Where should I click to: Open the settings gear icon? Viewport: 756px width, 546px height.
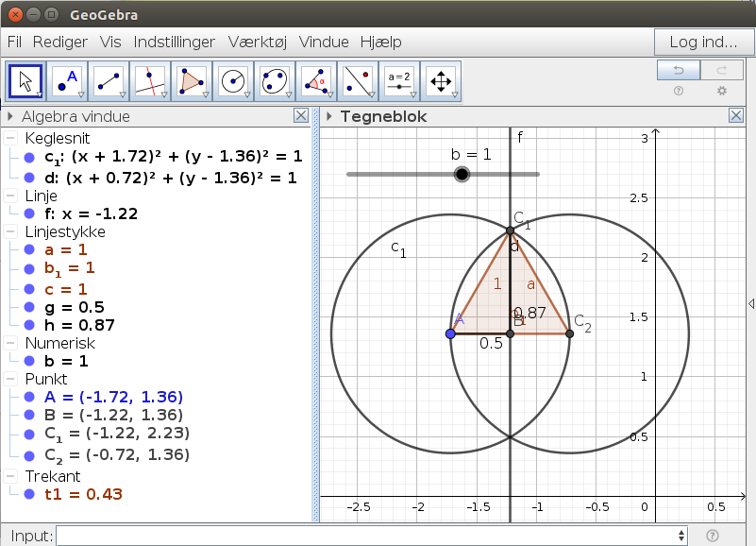pos(722,91)
